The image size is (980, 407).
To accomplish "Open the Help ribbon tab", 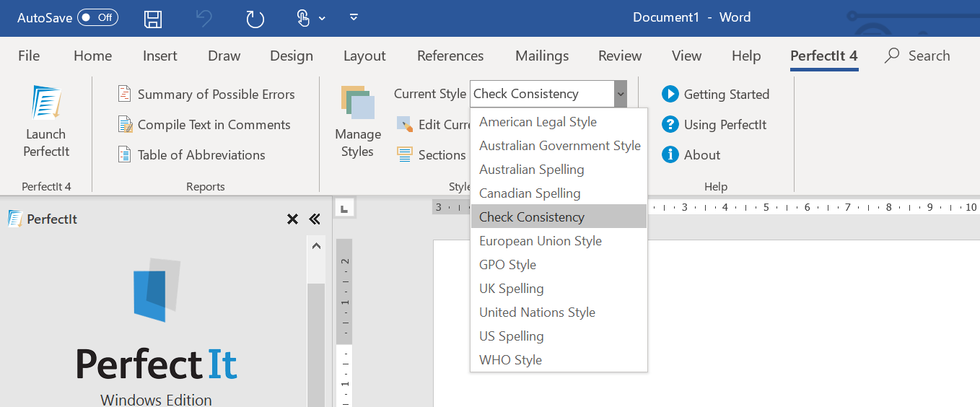I will click(x=746, y=56).
